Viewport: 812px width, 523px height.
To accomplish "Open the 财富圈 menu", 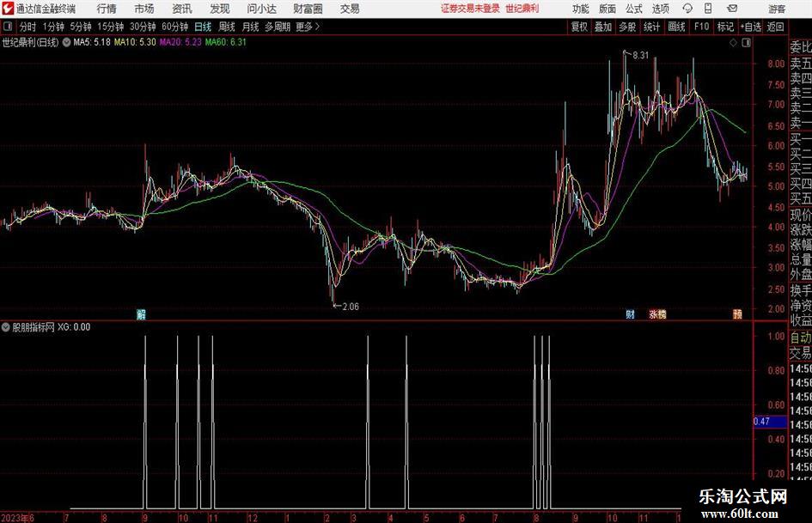I will point(308,9).
